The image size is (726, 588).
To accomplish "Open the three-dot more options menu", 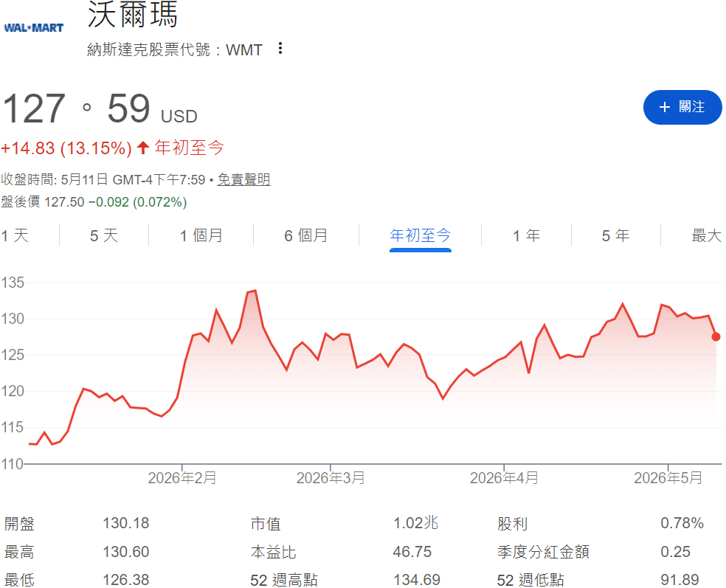I will pyautogui.click(x=280, y=48).
